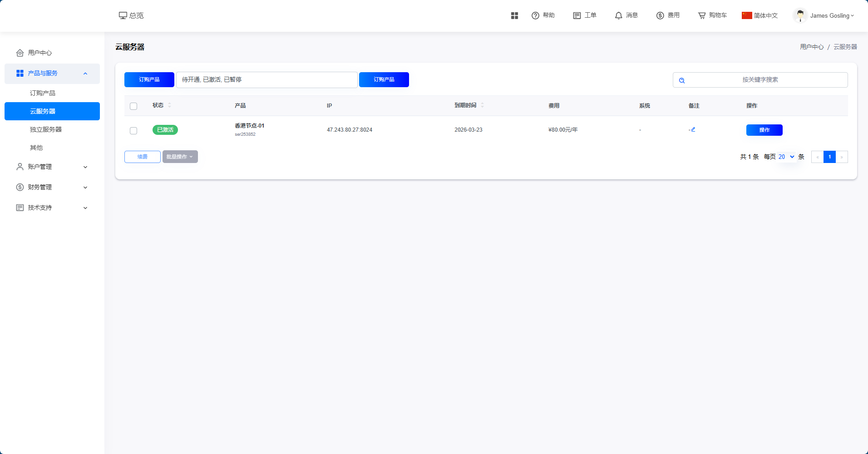Click the 用户中心 breadcrumb link
This screenshot has height=454, width=868.
812,47
